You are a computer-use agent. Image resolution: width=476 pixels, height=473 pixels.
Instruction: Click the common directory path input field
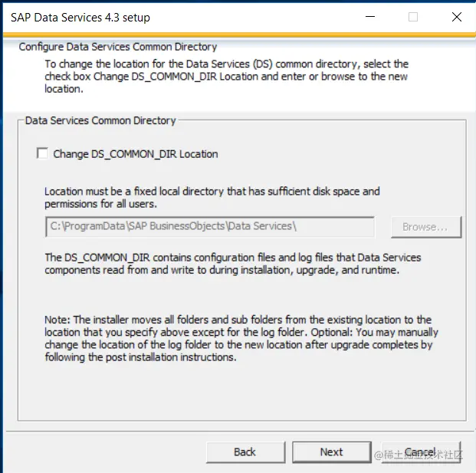tap(210, 226)
